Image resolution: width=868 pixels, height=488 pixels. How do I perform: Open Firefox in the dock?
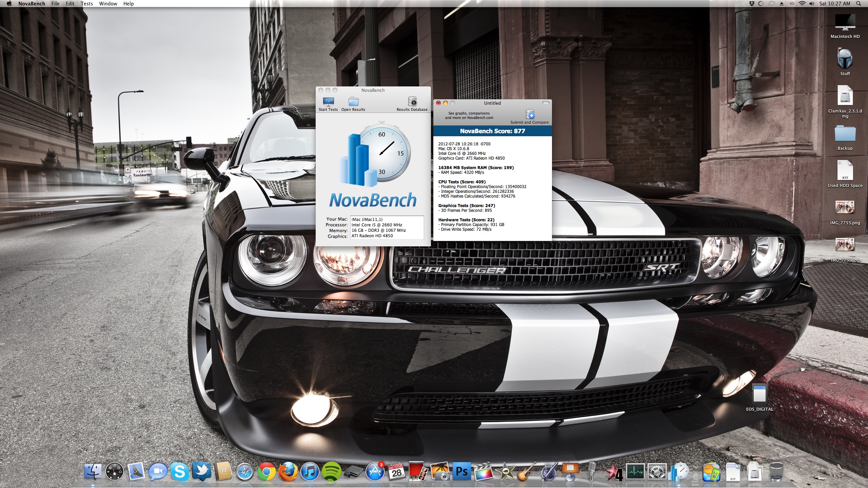(288, 472)
